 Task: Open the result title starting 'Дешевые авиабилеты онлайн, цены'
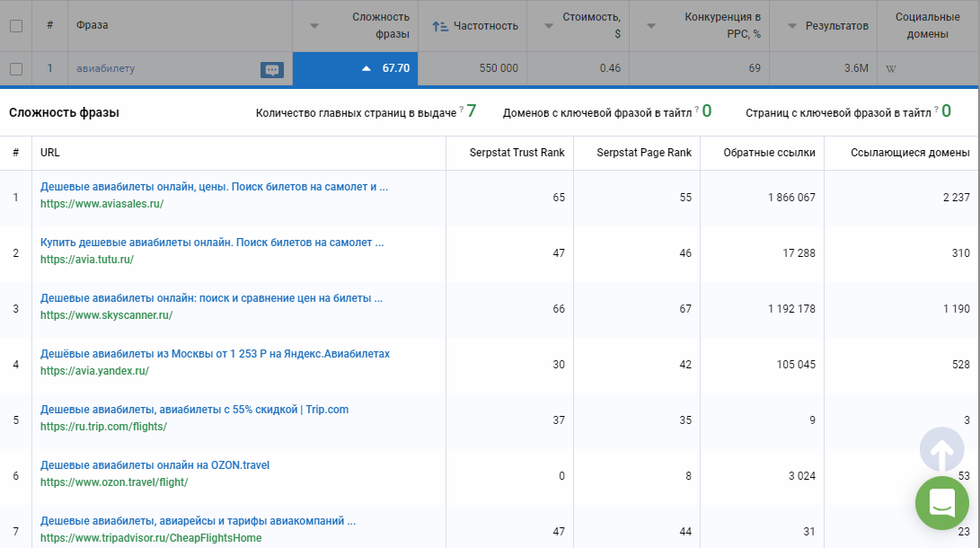[x=214, y=187]
